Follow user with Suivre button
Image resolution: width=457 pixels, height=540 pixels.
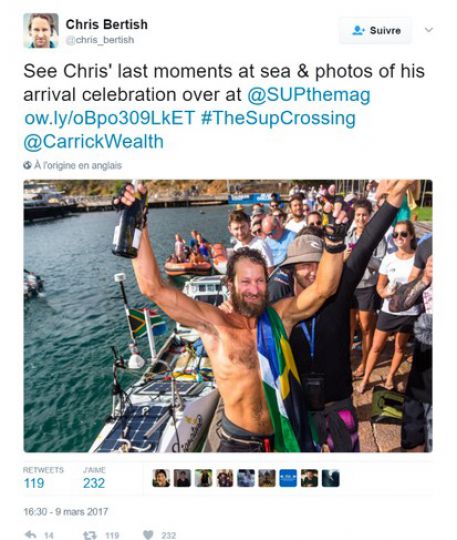pyautogui.click(x=375, y=30)
